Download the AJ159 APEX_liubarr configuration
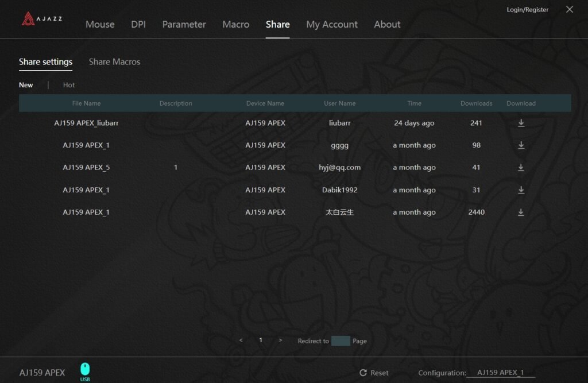This screenshot has height=383, width=588. coord(521,123)
